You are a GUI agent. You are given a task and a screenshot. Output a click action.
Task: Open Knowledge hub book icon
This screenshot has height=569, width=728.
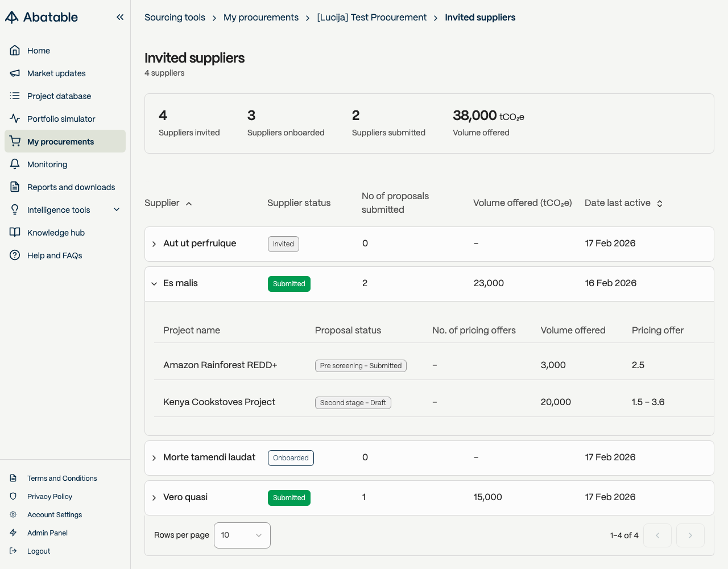15,233
